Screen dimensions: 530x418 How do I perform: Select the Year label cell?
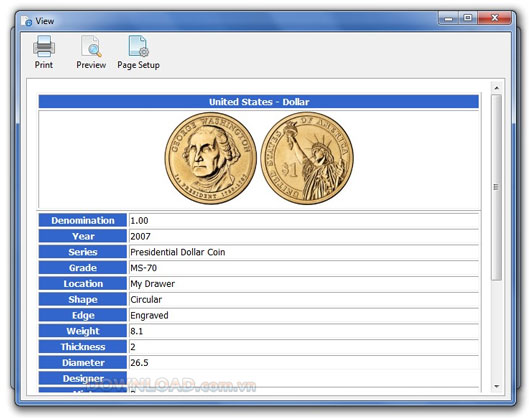click(83, 236)
